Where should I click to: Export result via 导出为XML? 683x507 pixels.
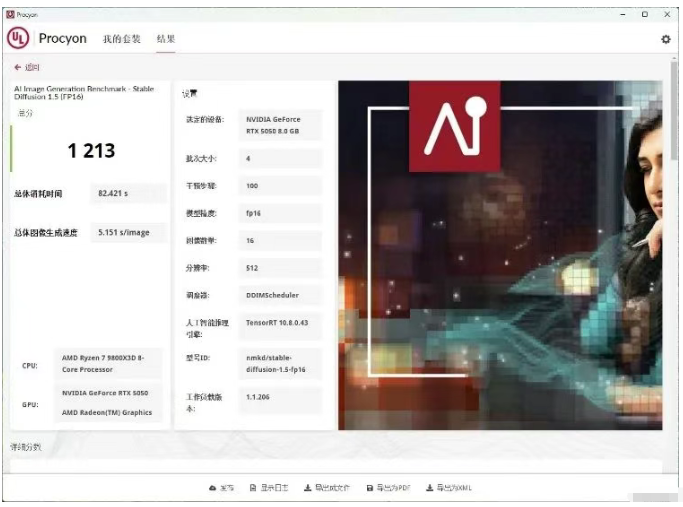tap(449, 488)
